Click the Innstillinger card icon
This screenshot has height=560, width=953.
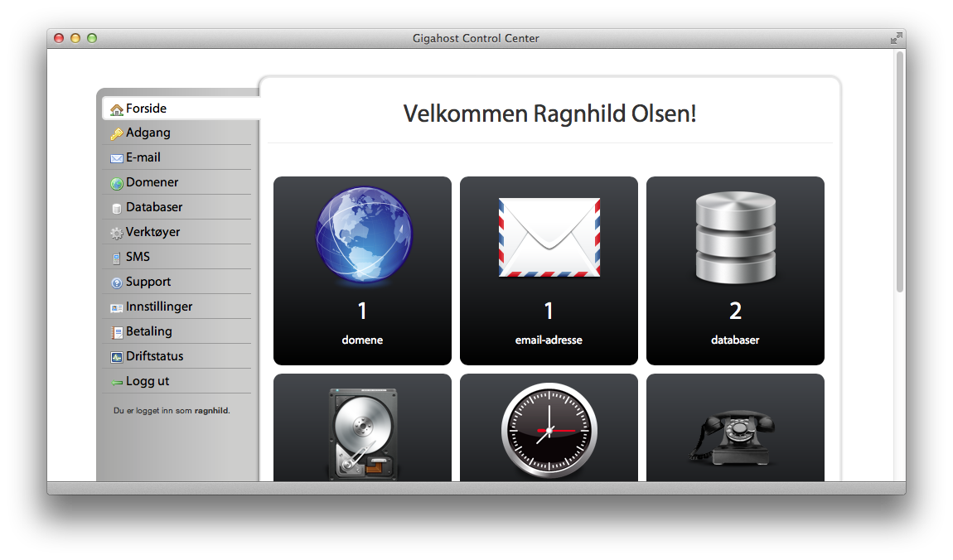(x=117, y=308)
